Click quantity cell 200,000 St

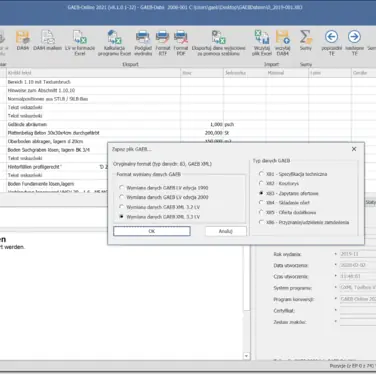[202, 133]
